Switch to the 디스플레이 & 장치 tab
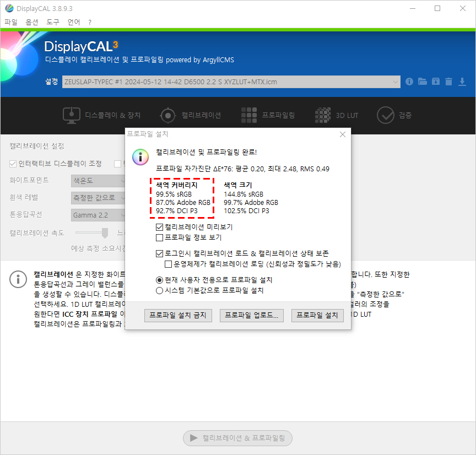Image resolution: width=476 pixels, height=455 pixels. tap(102, 115)
